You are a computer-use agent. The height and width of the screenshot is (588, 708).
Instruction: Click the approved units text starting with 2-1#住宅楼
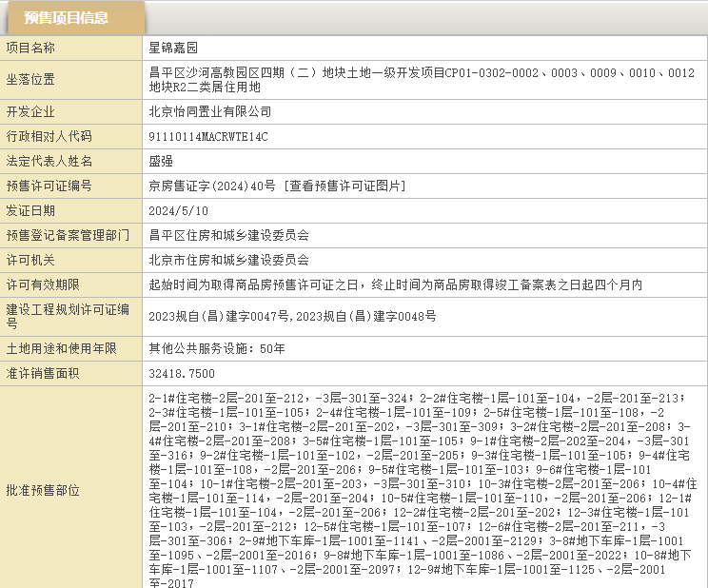[x=423, y=490]
